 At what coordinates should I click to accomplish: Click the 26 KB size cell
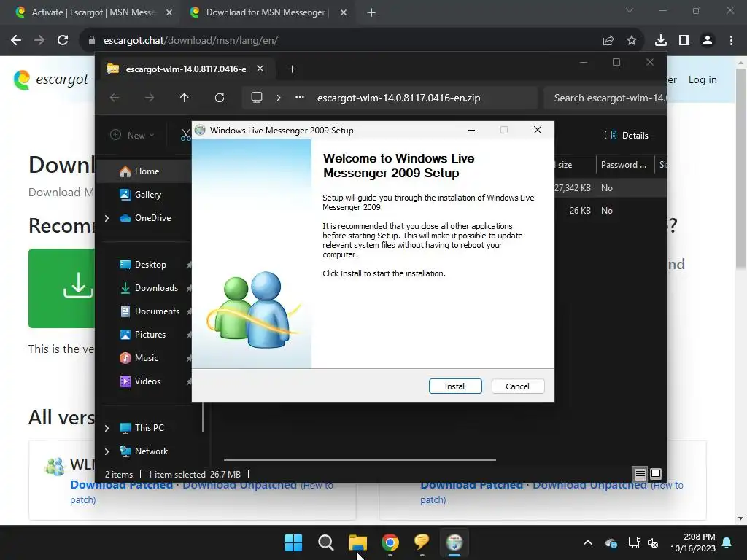pyautogui.click(x=580, y=211)
